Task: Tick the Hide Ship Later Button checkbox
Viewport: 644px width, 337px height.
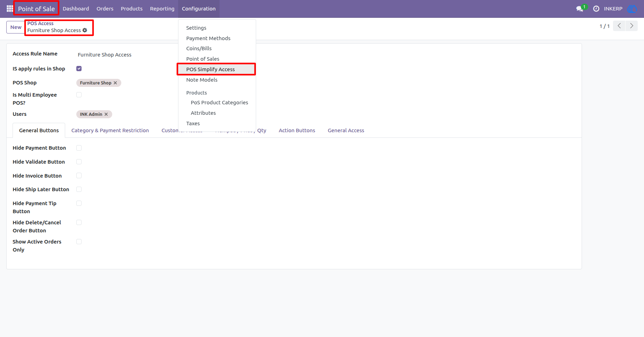Action: click(x=79, y=189)
